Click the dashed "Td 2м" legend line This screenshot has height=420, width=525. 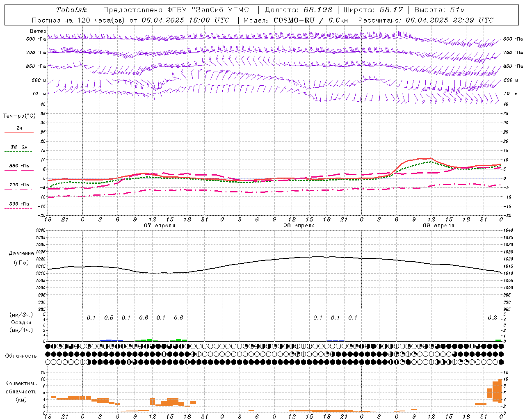(x=19, y=151)
